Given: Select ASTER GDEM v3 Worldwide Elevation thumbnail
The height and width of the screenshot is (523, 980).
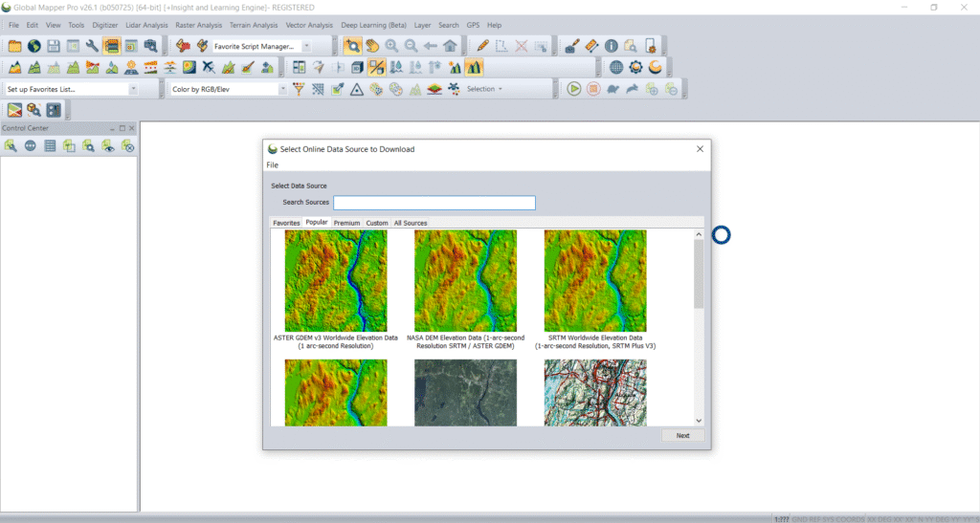Looking at the screenshot, I should click(336, 281).
